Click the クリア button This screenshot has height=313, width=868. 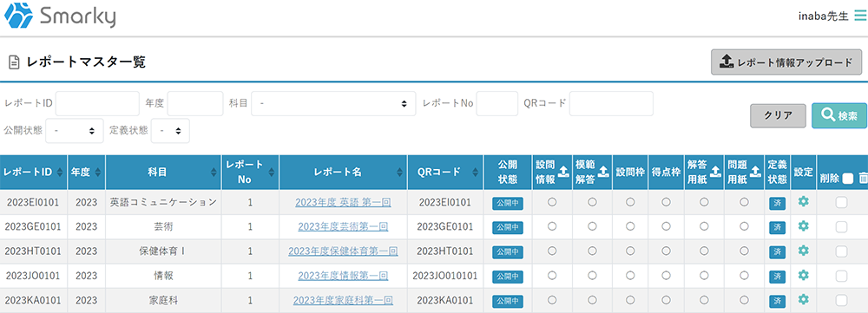point(779,115)
